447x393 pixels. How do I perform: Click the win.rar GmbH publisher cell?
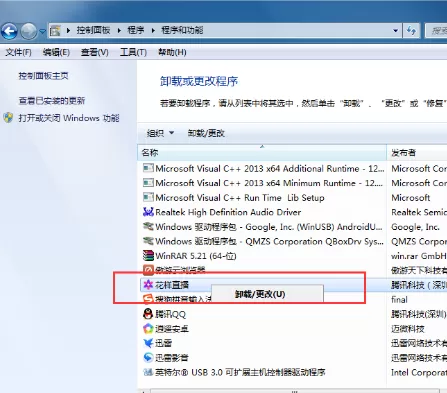(x=419, y=256)
